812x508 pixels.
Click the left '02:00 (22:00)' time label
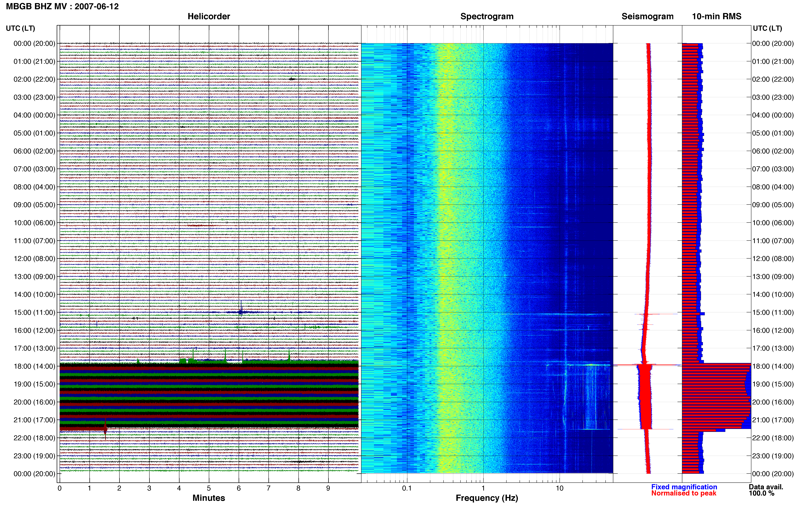pos(34,79)
